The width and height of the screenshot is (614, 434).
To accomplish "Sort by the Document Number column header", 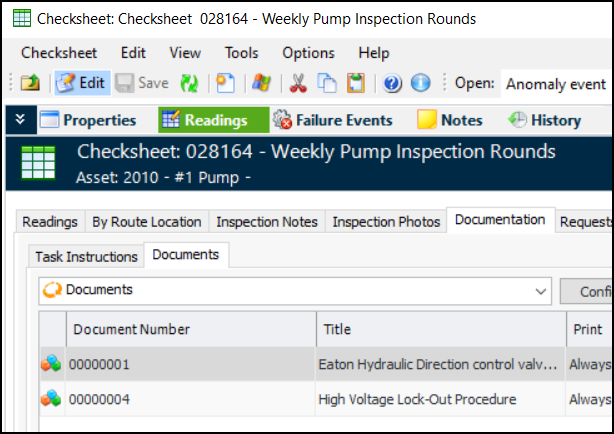I will [191, 329].
